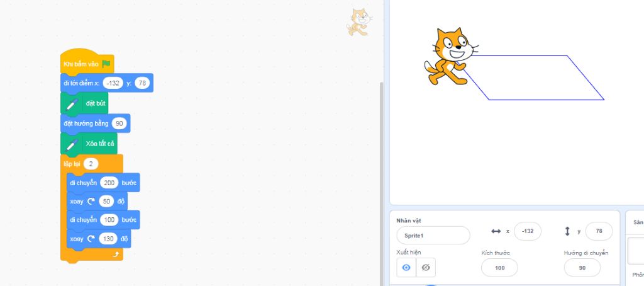The width and height of the screenshot is (644, 286).
Task: Click the 'Kích thước' label
Action: tap(496, 253)
